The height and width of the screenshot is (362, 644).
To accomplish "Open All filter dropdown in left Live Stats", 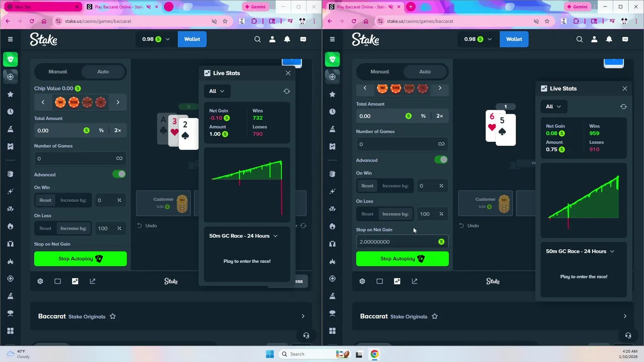I will point(217,91).
